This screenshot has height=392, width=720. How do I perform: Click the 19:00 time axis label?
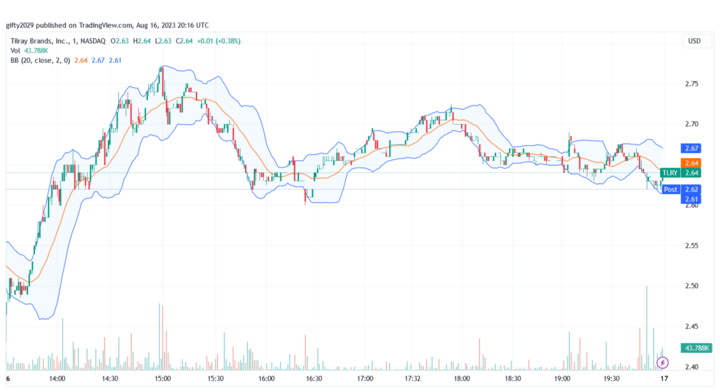tap(562, 379)
